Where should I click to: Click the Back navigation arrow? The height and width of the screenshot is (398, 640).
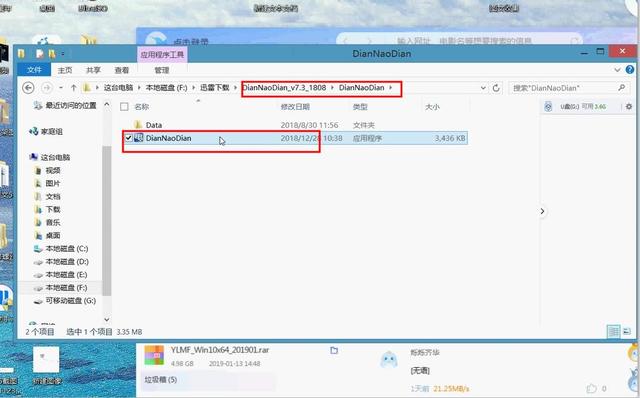pos(28,88)
